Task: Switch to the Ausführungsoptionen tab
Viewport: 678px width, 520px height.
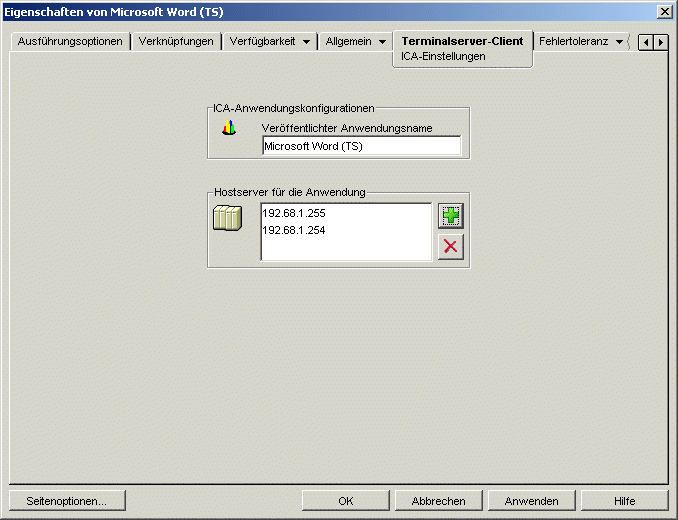Action: [70, 41]
